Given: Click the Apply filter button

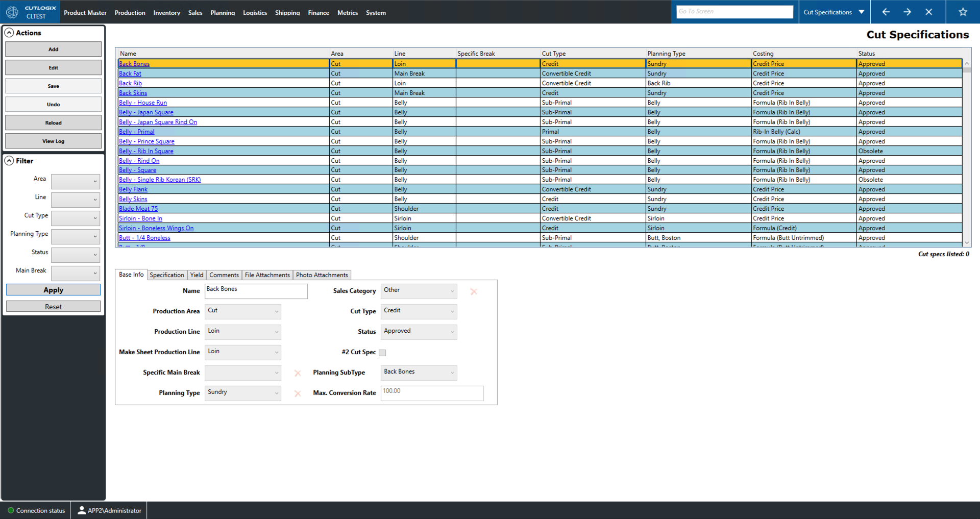Looking at the screenshot, I should pos(53,289).
